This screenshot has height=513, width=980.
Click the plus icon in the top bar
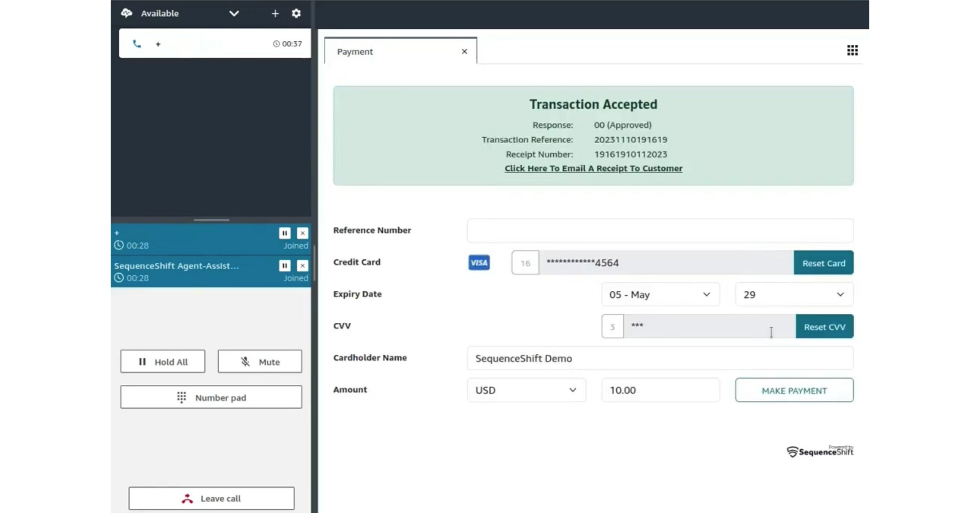point(275,13)
